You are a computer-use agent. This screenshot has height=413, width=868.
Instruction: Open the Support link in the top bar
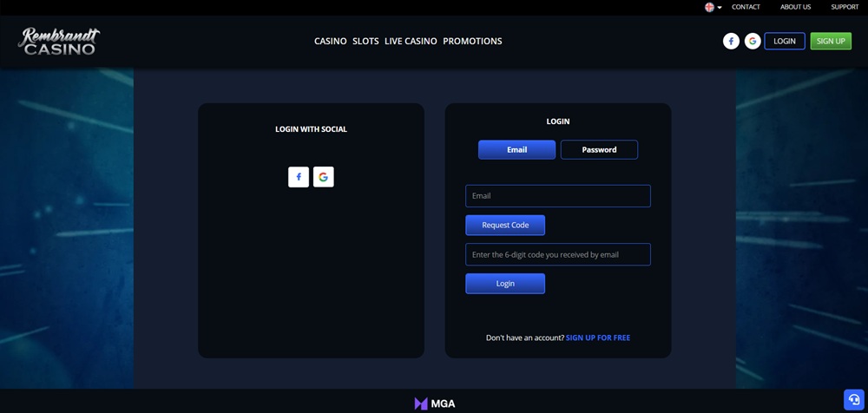[845, 7]
